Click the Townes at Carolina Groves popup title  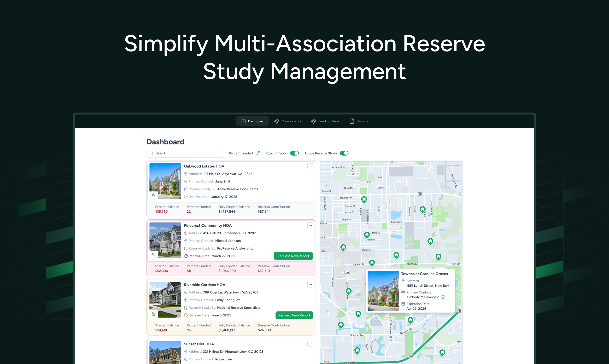pos(424,274)
